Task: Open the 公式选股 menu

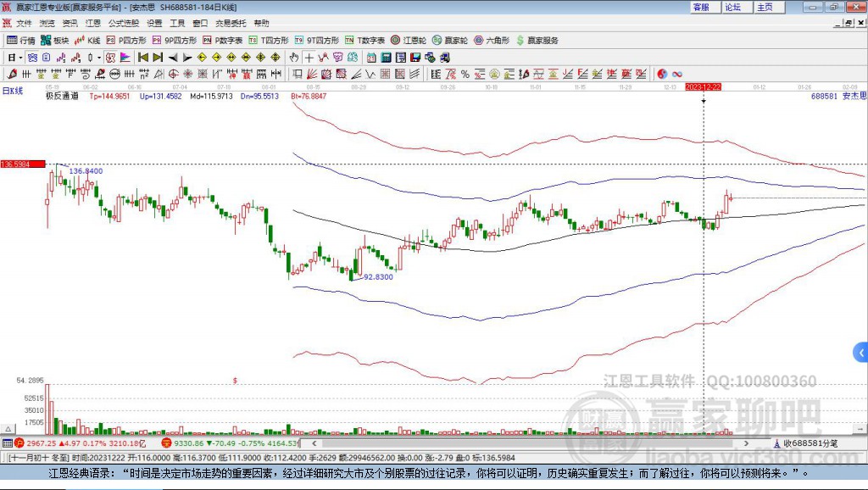Action: coord(124,23)
